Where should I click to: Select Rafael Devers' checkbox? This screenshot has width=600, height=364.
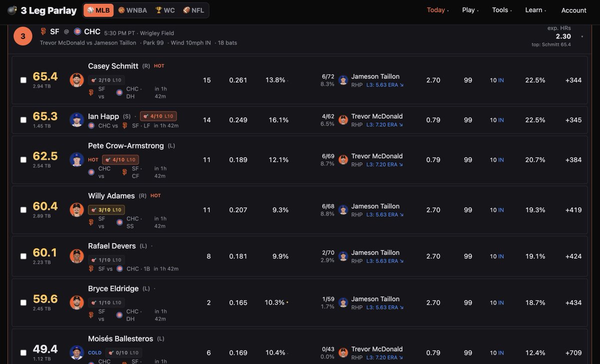(x=23, y=256)
